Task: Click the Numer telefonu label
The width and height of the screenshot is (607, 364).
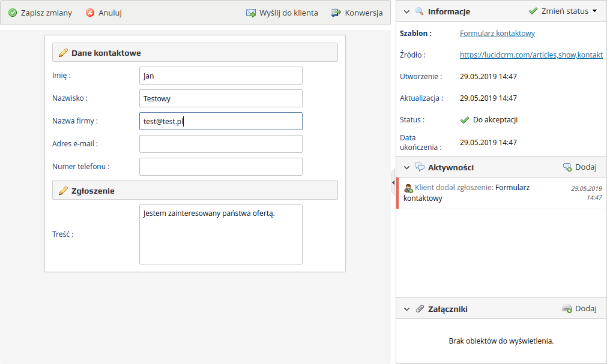Action: 81,167
